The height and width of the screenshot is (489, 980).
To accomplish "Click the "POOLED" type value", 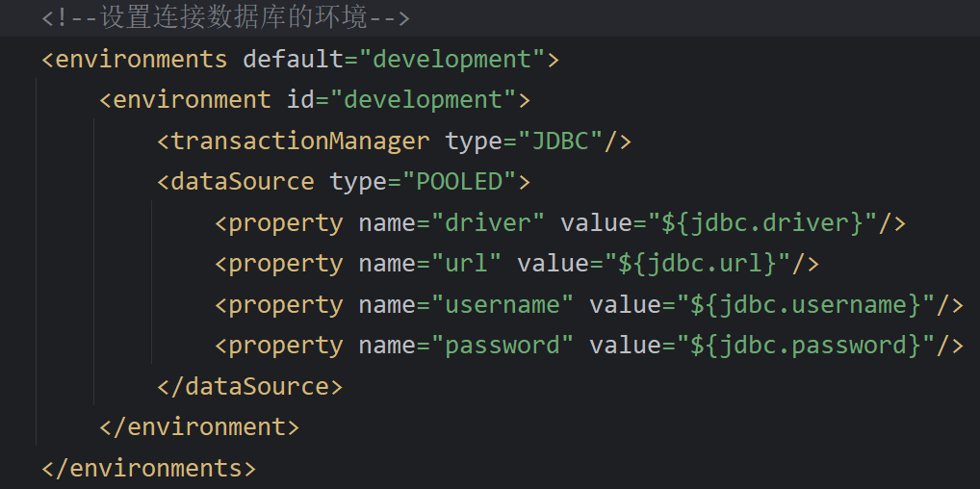I will [459, 182].
